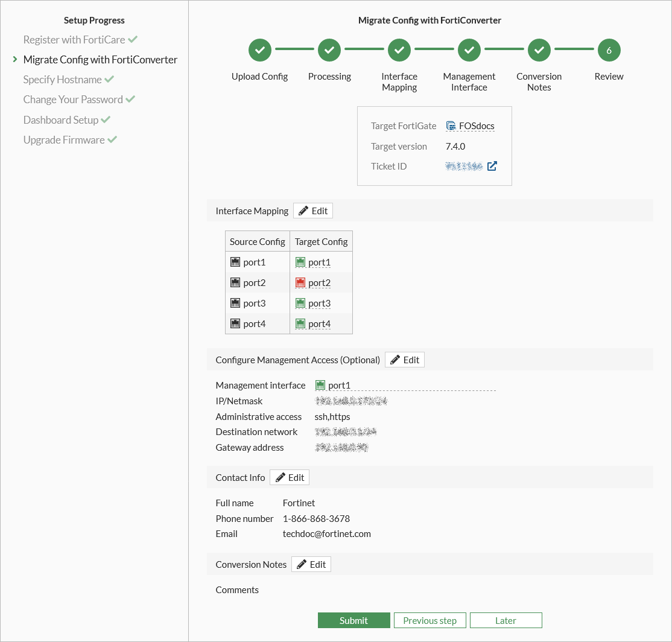672x642 pixels.
Task: Click the FOSdocs FortiGate device icon
Action: 451,126
